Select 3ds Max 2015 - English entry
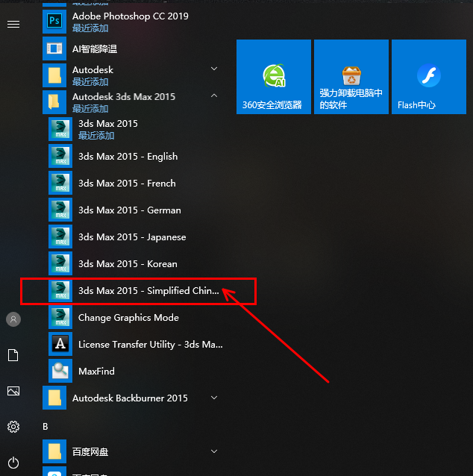This screenshot has width=473, height=476. click(128, 157)
